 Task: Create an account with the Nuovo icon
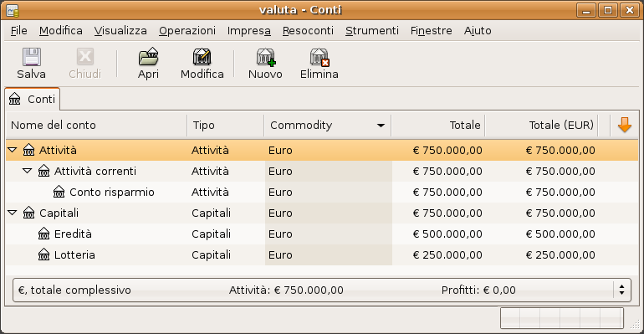[x=265, y=57]
